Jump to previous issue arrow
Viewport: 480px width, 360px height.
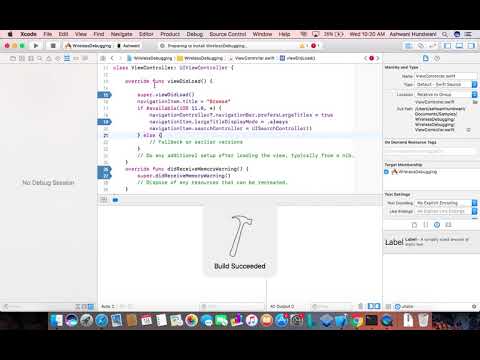pos(365,58)
